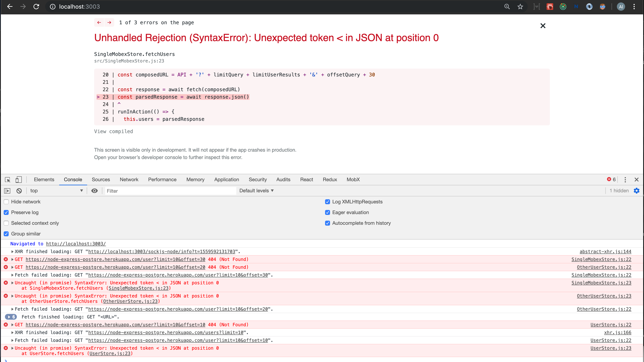Click the live expression eye icon
The height and width of the screenshot is (362, 644).
94,191
